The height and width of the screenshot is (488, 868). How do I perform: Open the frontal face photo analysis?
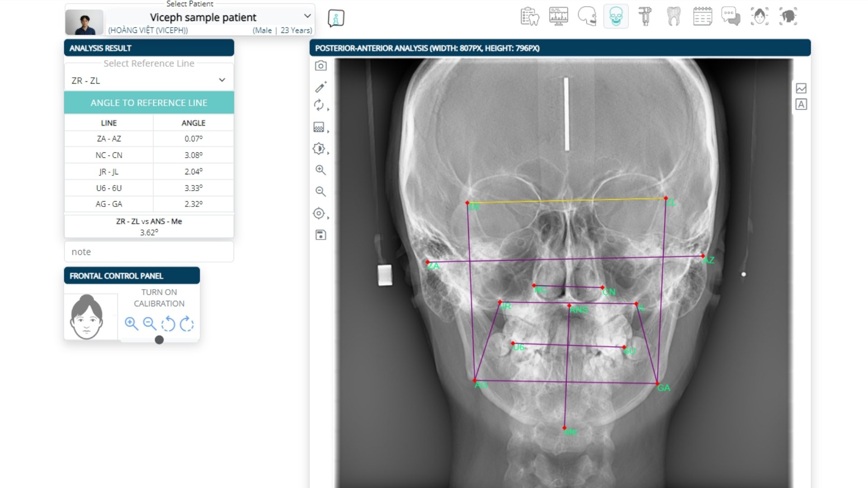pyautogui.click(x=759, y=17)
